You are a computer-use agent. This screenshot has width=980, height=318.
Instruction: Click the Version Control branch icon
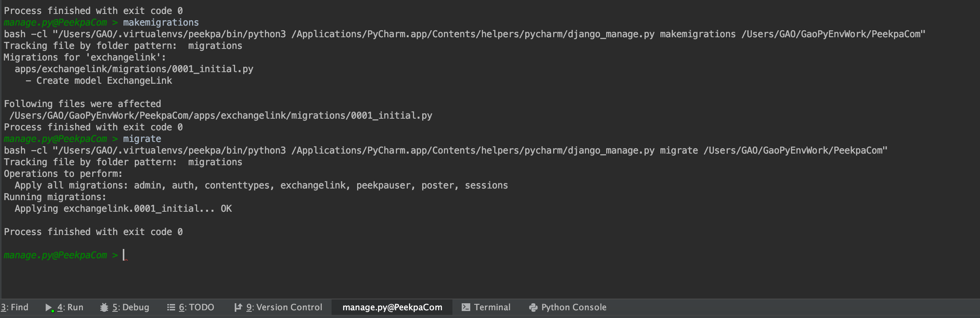[238, 308]
